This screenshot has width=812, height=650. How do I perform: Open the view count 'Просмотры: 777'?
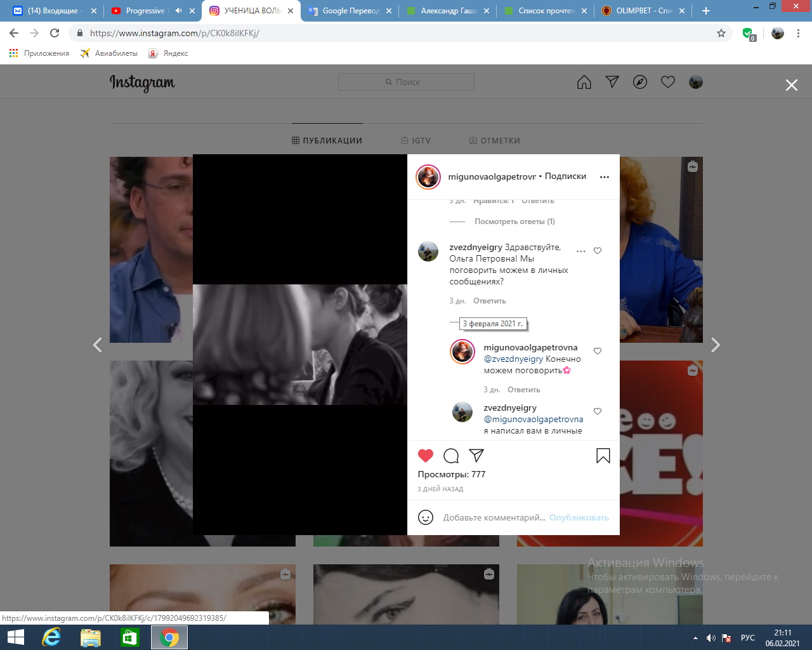(x=452, y=474)
